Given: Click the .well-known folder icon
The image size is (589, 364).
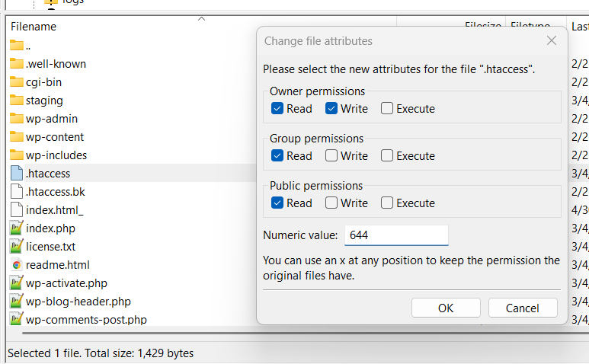Looking at the screenshot, I should [x=17, y=63].
